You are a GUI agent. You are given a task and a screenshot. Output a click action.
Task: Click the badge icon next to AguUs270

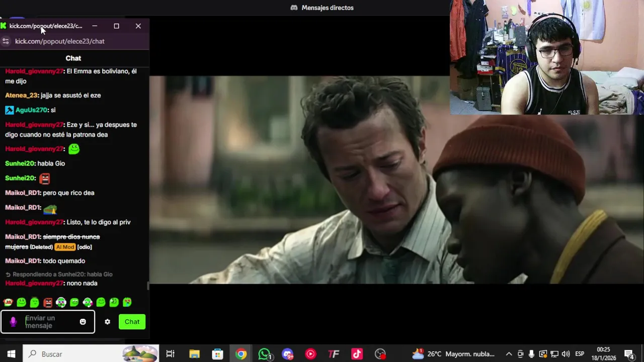tap(9, 110)
